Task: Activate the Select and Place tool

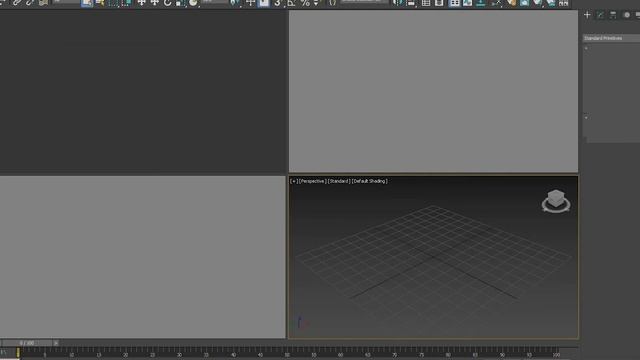Action: click(x=193, y=3)
